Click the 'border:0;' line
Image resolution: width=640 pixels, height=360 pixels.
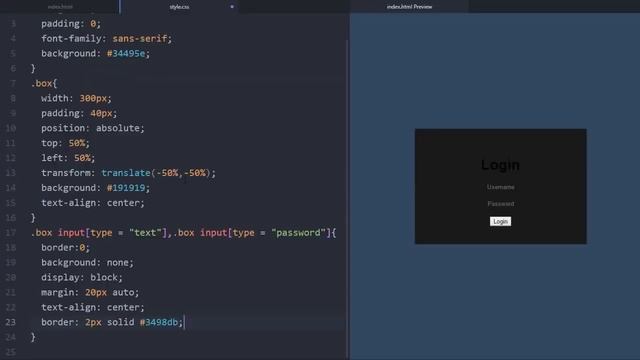65,247
